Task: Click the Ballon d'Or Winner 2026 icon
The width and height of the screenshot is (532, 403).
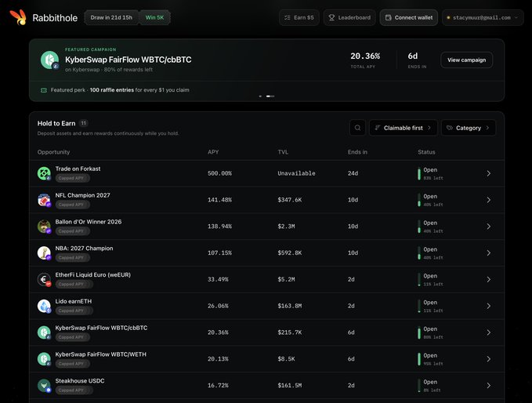Action: (44, 226)
